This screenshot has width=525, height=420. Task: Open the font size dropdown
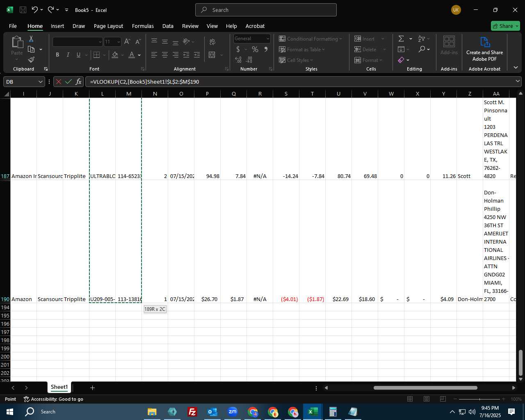[119, 41]
